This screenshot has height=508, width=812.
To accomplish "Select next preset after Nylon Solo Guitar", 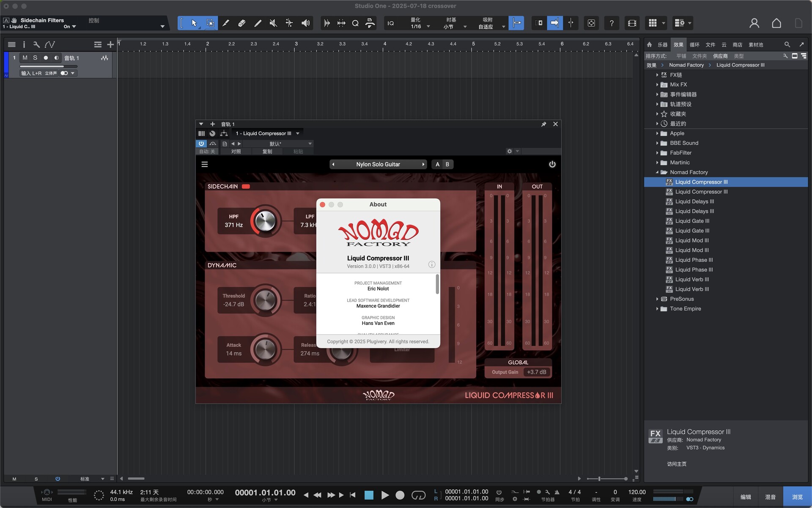I will (x=423, y=164).
